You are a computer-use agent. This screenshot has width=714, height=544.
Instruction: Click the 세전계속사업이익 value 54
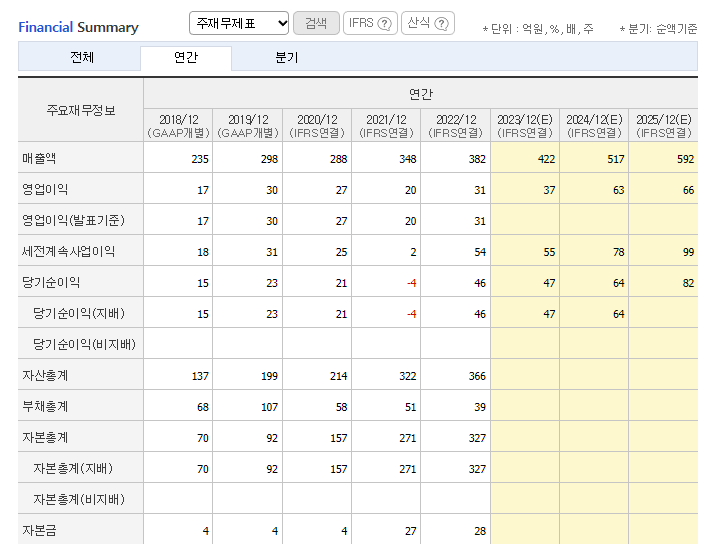coord(480,252)
